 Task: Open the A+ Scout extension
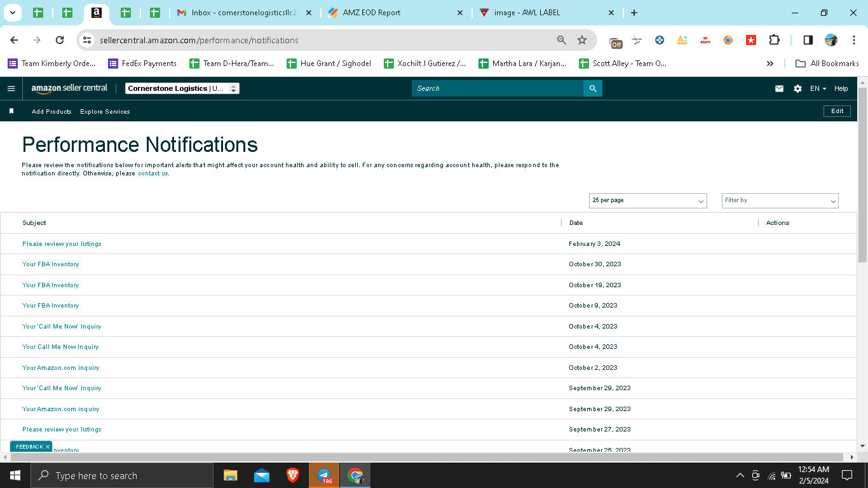click(682, 40)
